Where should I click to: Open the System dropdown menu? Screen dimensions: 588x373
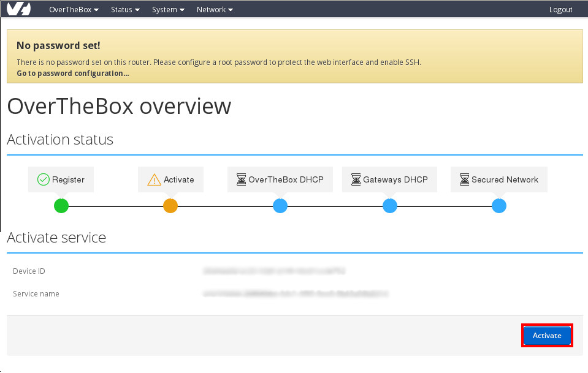[x=167, y=9]
